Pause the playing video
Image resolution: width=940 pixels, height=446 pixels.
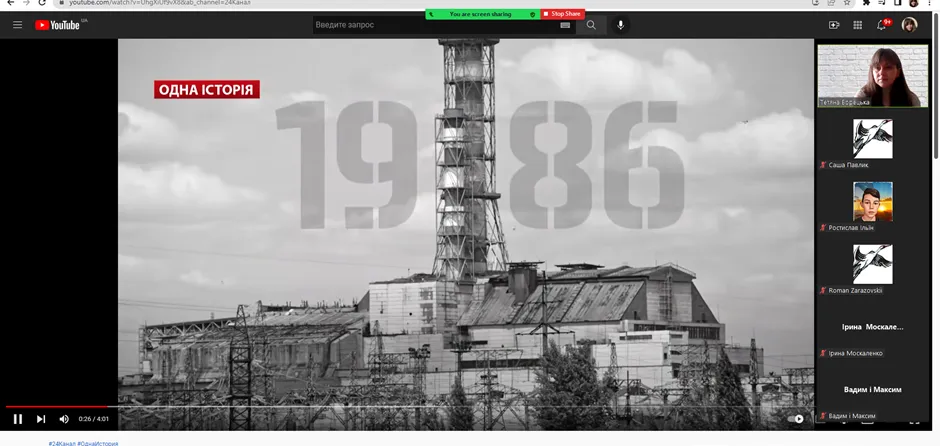point(18,419)
